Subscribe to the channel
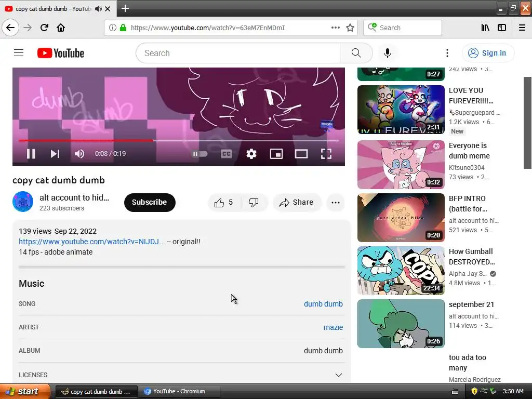Viewport: 532px width, 399px height. coord(150,202)
